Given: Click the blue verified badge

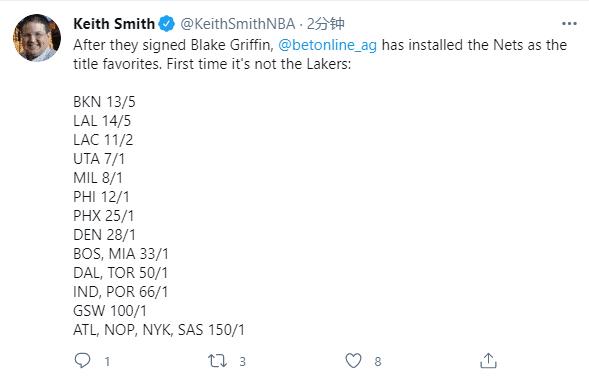Looking at the screenshot, I should (166, 24).
